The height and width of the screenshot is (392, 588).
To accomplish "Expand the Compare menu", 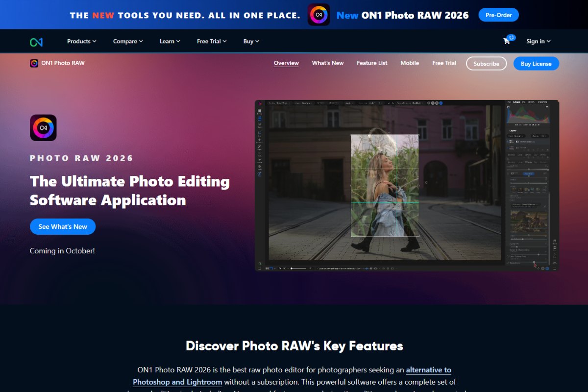I will click(x=127, y=41).
